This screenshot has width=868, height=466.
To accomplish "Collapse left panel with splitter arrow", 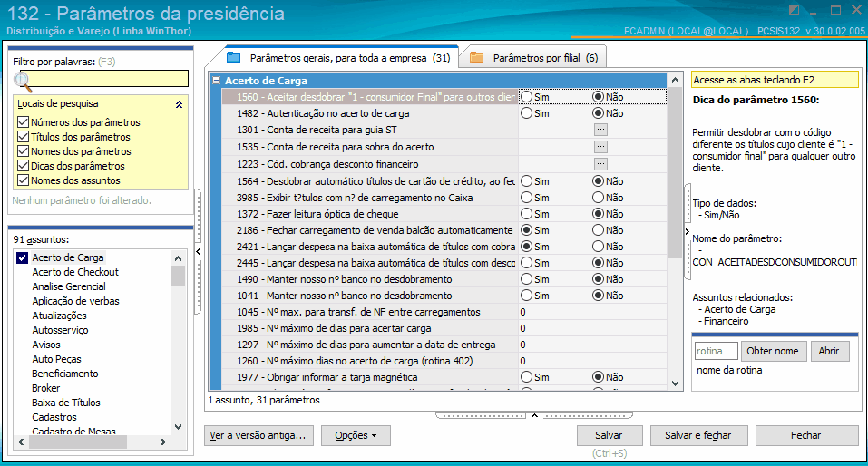I will point(198,252).
